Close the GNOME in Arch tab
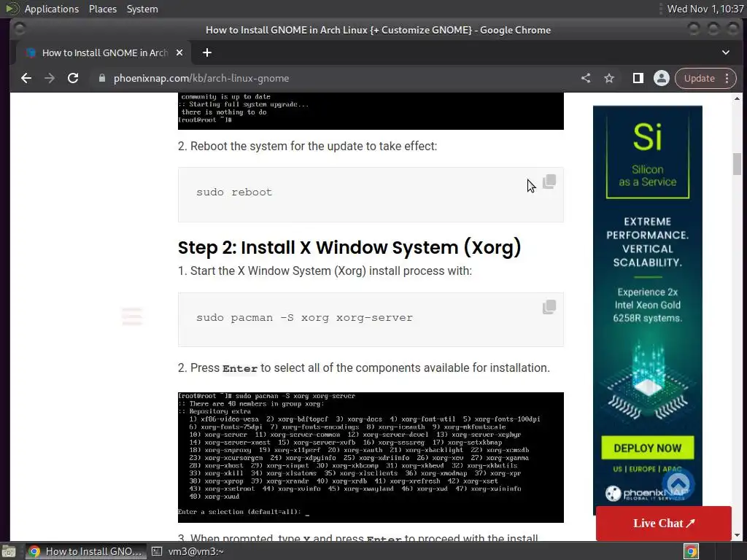The width and height of the screenshot is (747, 560). click(179, 52)
